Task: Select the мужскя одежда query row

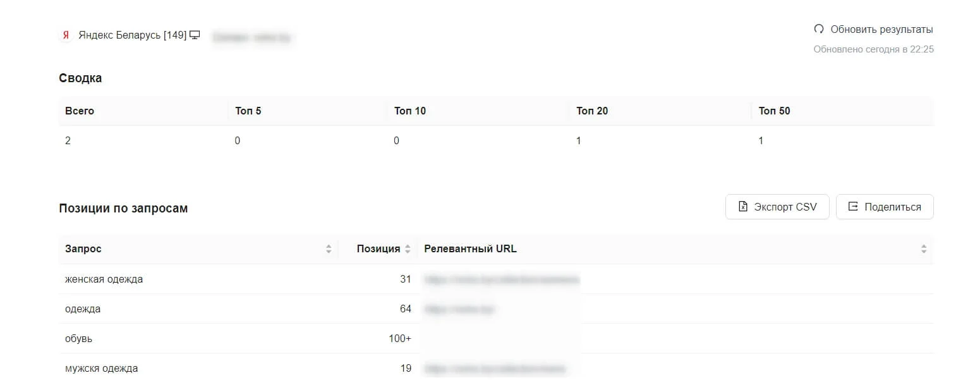Action: coord(101,368)
